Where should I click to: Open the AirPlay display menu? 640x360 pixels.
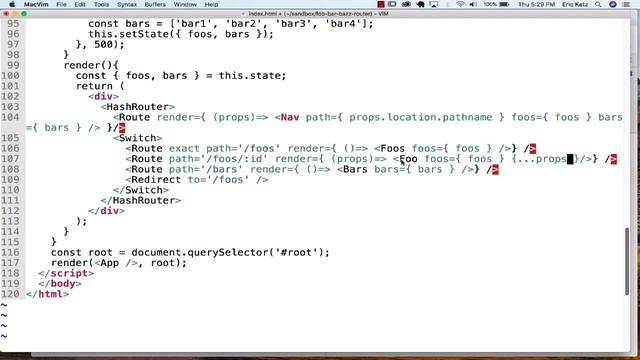tap(433, 4)
